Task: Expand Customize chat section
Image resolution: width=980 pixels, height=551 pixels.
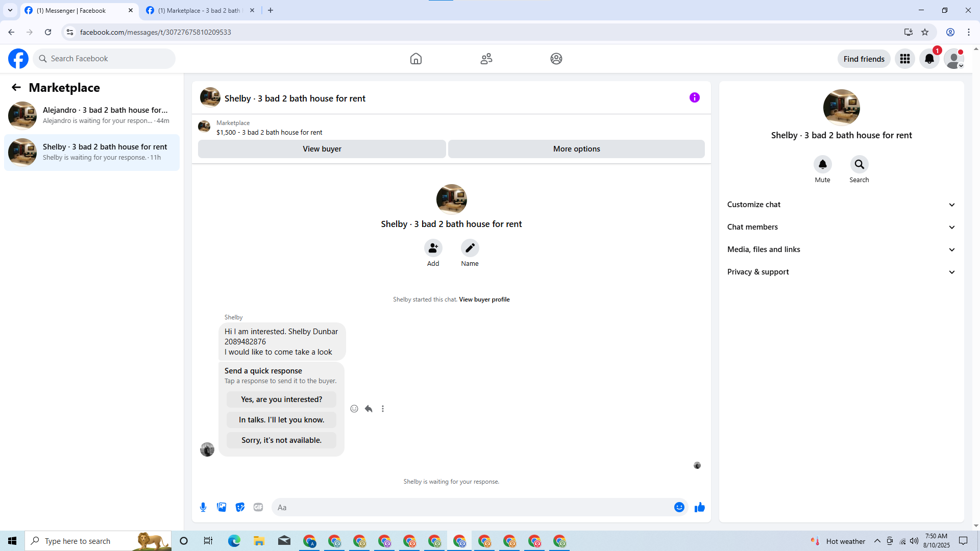Action: pos(841,205)
